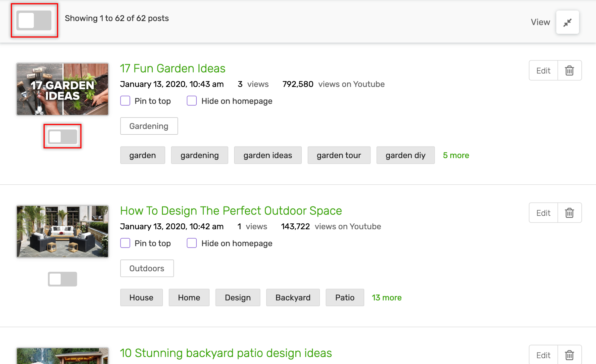
Task: Click the '792,580' Youtube views count
Action: (x=298, y=84)
